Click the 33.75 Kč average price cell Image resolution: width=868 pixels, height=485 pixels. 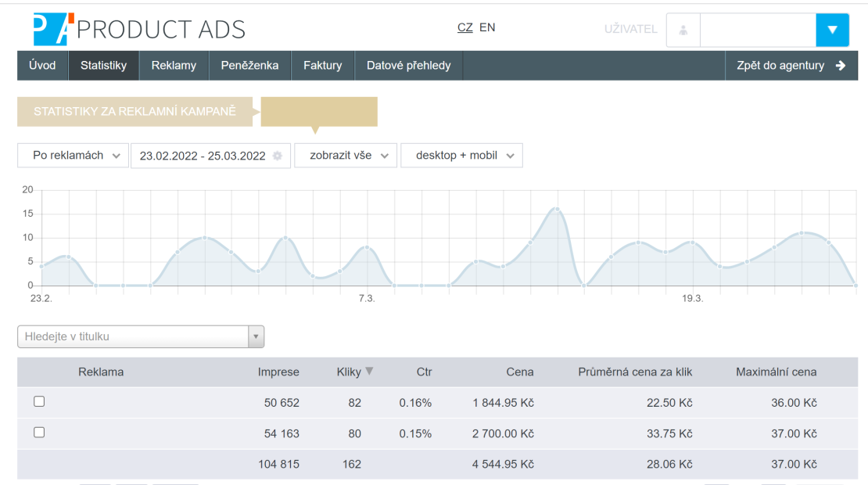point(669,434)
